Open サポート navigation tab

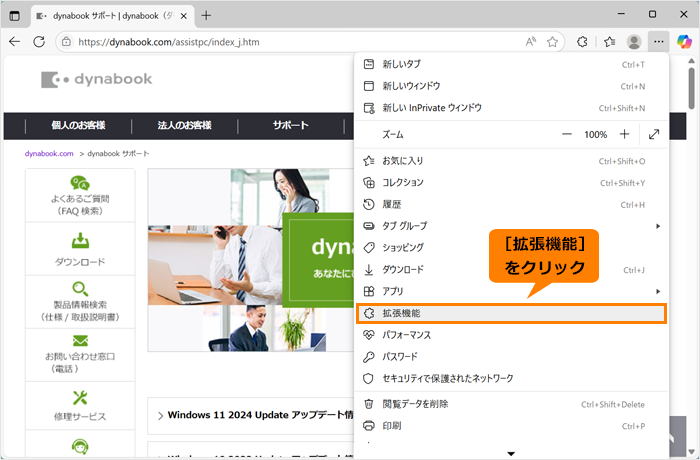(291, 126)
